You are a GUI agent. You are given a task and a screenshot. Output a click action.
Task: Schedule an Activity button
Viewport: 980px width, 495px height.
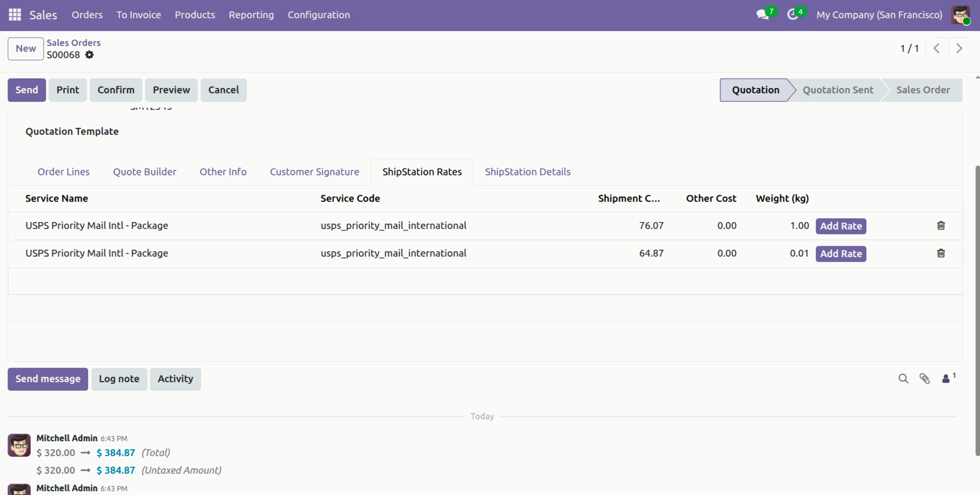coord(175,379)
